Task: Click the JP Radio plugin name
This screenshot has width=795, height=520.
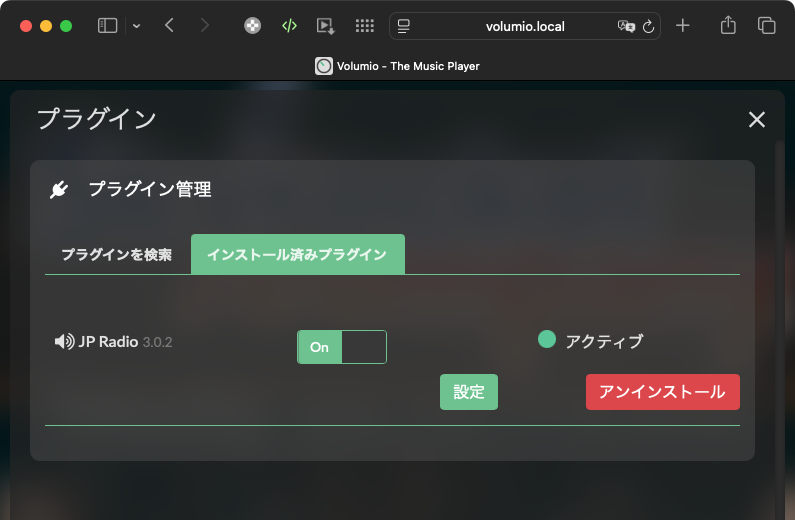Action: tap(108, 342)
